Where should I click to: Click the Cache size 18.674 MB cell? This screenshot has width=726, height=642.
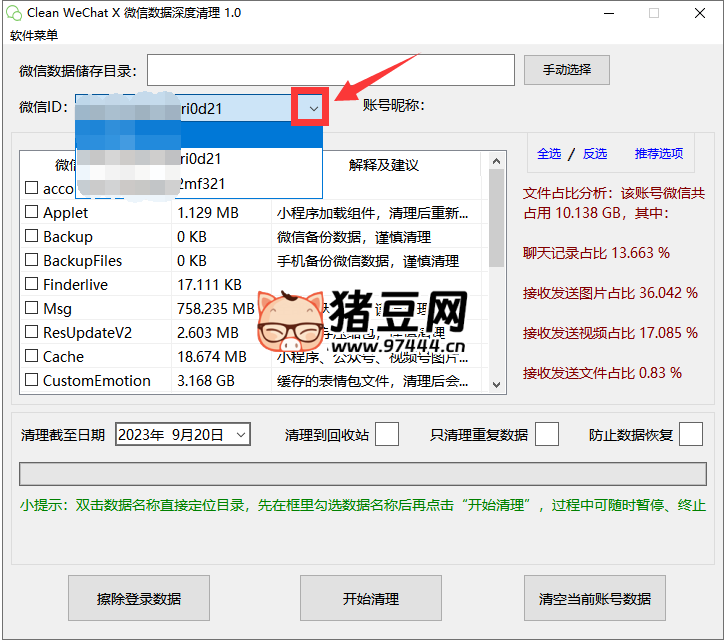(212, 357)
